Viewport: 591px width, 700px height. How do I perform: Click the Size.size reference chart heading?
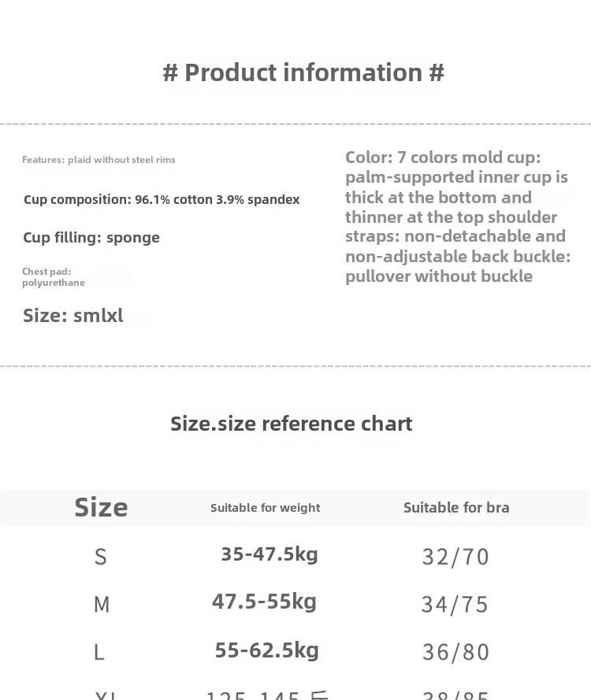point(292,424)
